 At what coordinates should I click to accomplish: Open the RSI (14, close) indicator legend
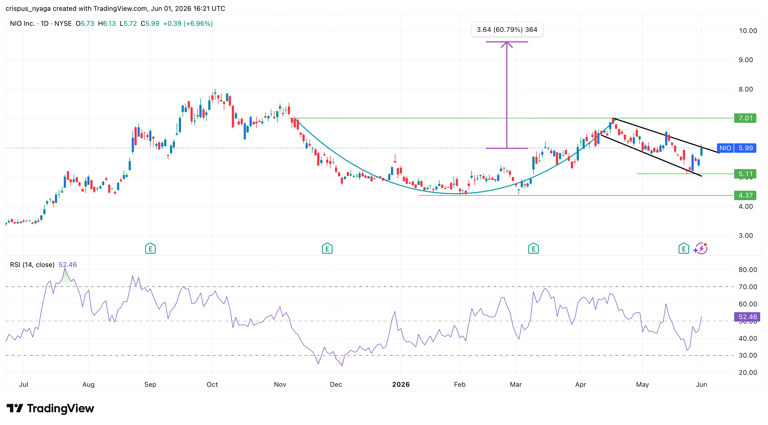pos(32,264)
